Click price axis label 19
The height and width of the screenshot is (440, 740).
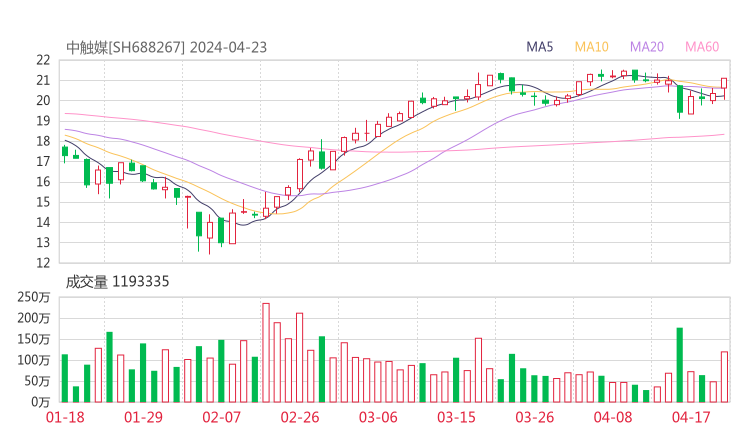[x=43, y=121]
